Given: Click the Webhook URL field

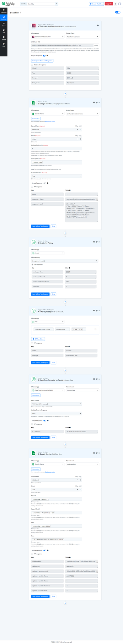Looking at the screenshot, I should pos(62,45).
